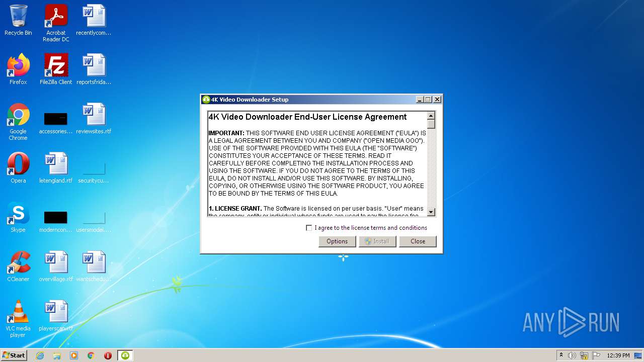Launch Chrome from the taskbar
644x362 pixels.
click(91, 355)
